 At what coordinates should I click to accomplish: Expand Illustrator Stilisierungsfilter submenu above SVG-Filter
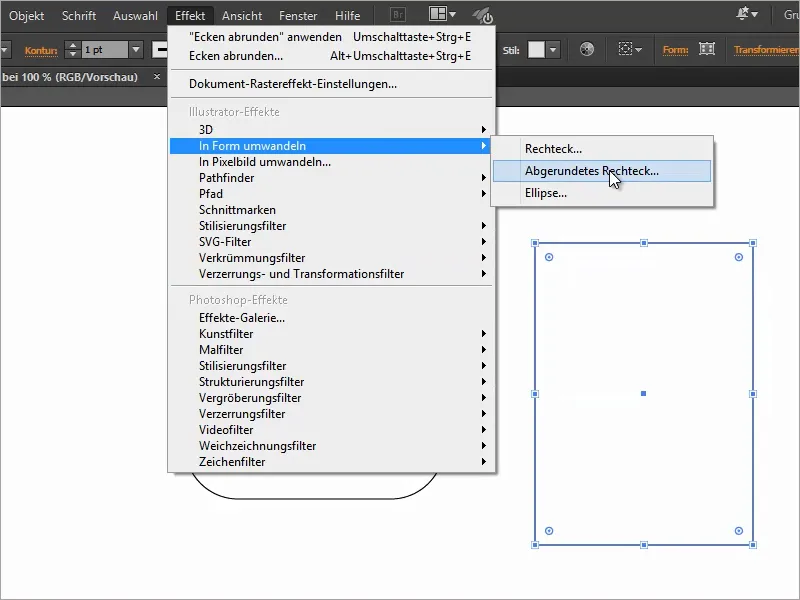pos(331,226)
